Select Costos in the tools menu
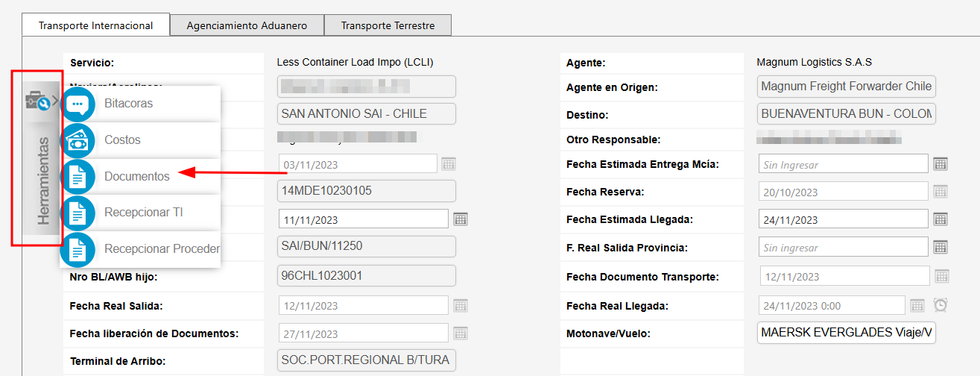 pos(122,140)
